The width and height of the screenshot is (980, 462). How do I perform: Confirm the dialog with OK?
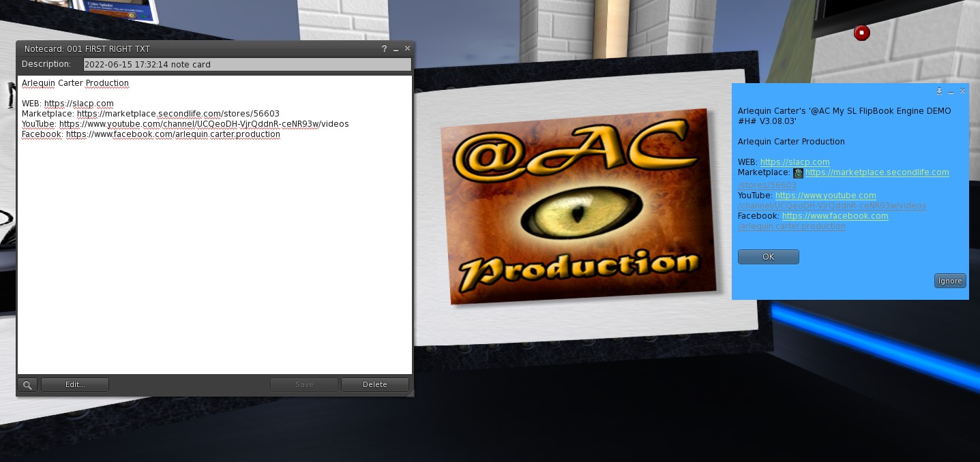point(769,257)
